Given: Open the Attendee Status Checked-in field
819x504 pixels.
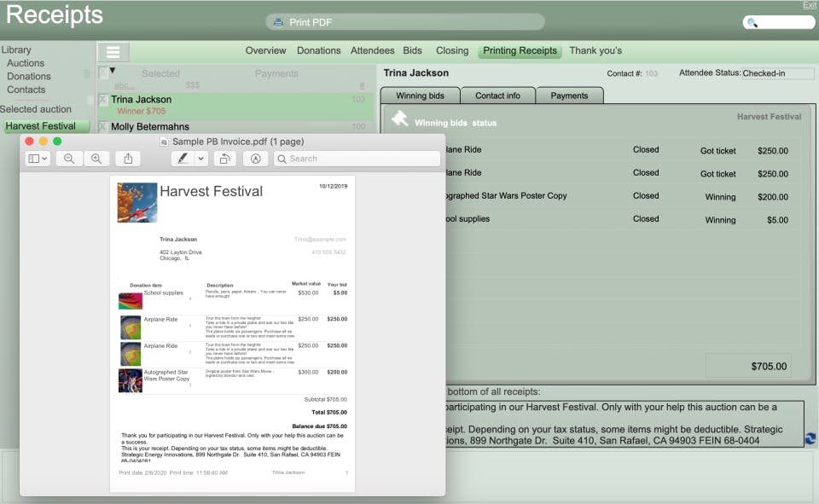Looking at the screenshot, I should (x=777, y=73).
